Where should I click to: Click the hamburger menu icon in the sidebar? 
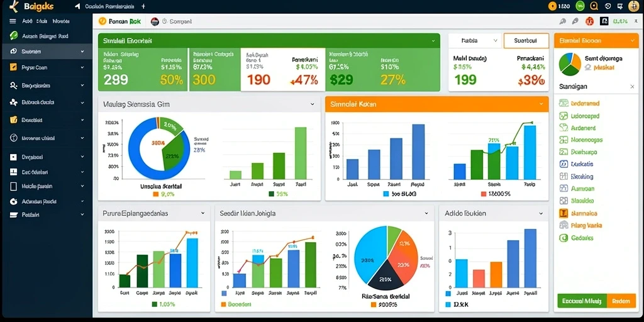13,21
